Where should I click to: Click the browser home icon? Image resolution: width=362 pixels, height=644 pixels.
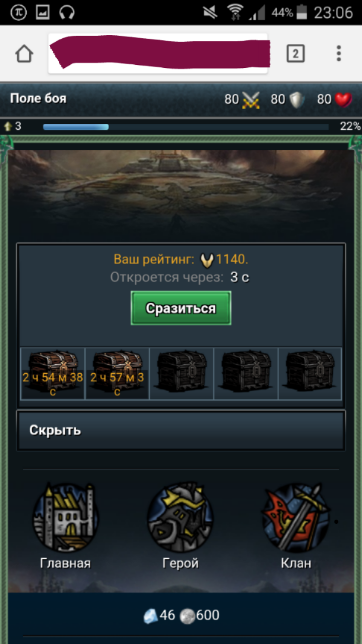[24, 53]
